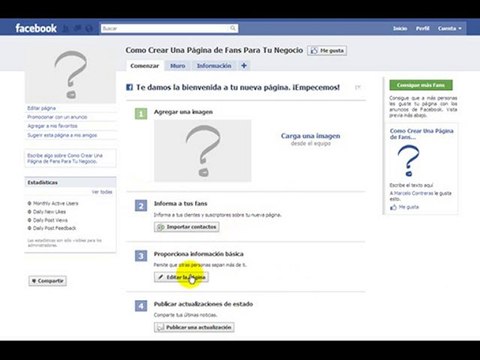
Task: Click the ad preview page title link
Action: click(x=422, y=134)
